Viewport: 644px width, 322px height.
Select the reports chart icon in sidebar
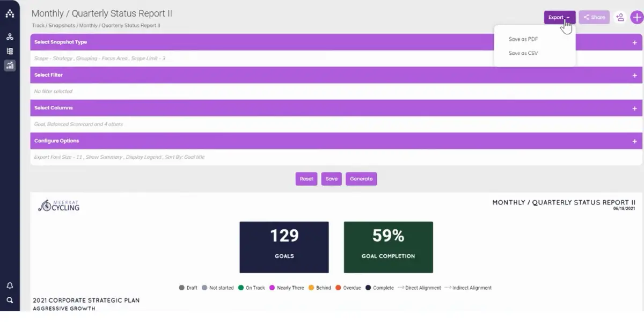click(10, 65)
